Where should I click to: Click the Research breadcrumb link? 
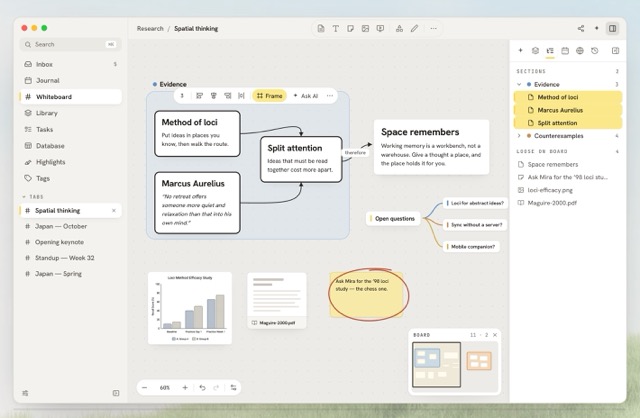[150, 29]
